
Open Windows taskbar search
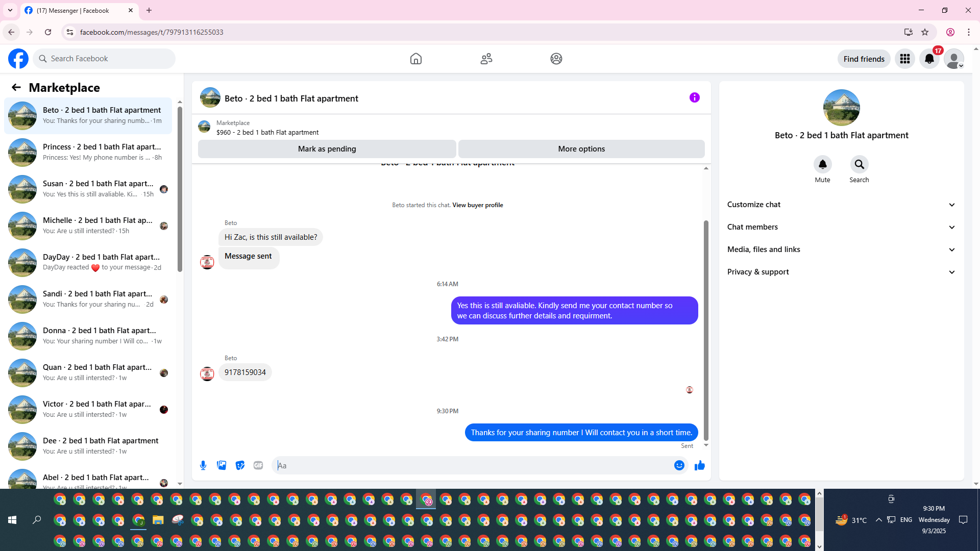(x=37, y=520)
